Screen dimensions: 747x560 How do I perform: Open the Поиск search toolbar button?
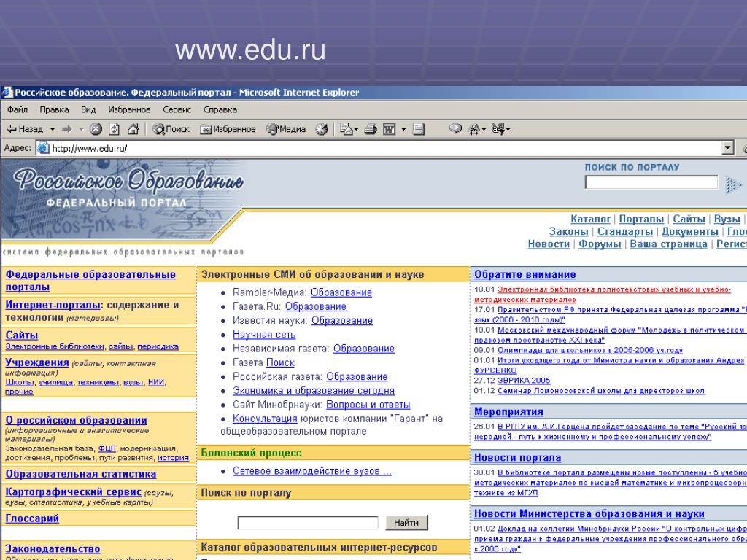[x=171, y=129]
